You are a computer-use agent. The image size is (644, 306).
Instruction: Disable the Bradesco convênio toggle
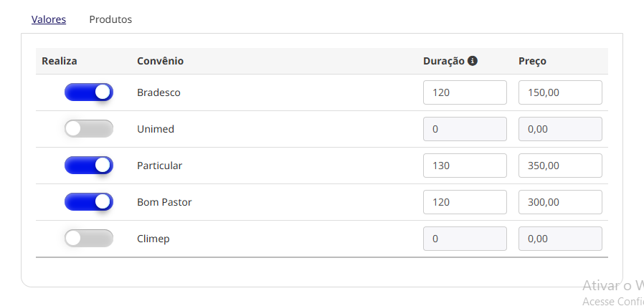click(89, 92)
